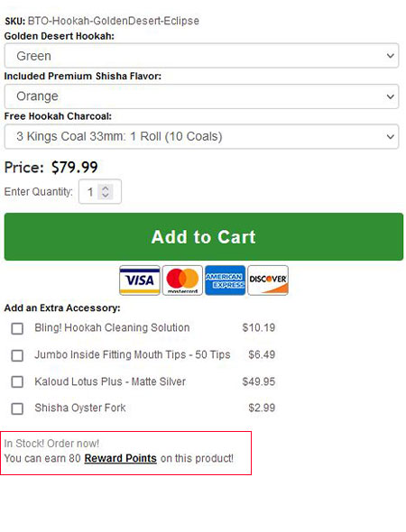Check Bling! Hookah Cleaning Solution accessory

(17, 328)
